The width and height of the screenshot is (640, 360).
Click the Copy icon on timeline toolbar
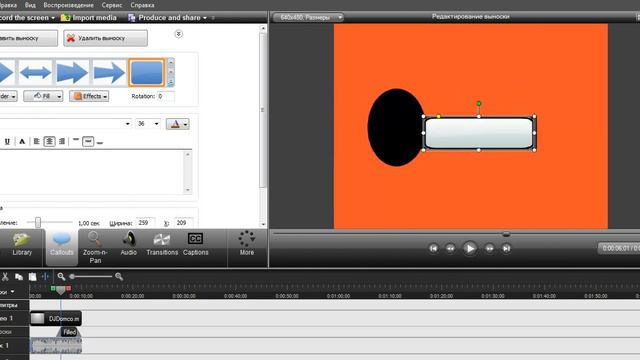[x=19, y=277]
